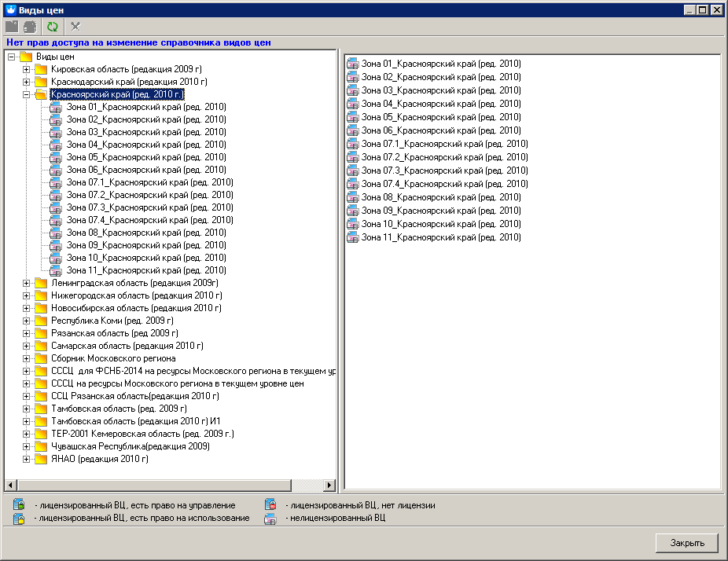Select right-list item Зона 09_Красноярский край (ред. 2010)
Image resolution: width=728 pixels, height=561 pixels.
pos(441,211)
